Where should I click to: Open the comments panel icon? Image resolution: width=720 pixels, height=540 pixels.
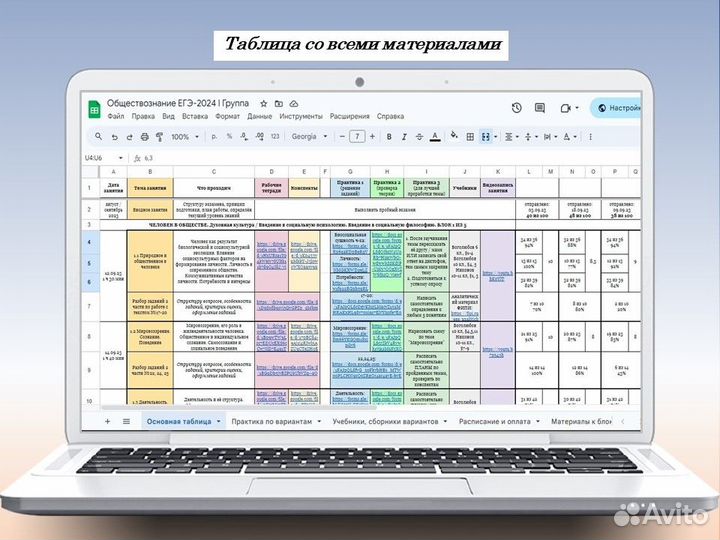tap(540, 108)
